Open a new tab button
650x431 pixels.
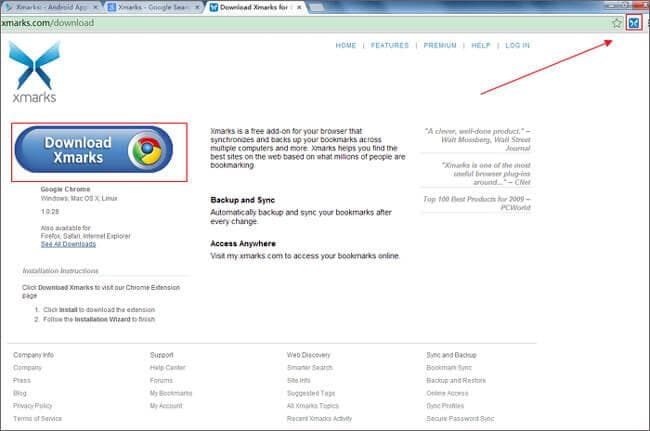click(316, 7)
